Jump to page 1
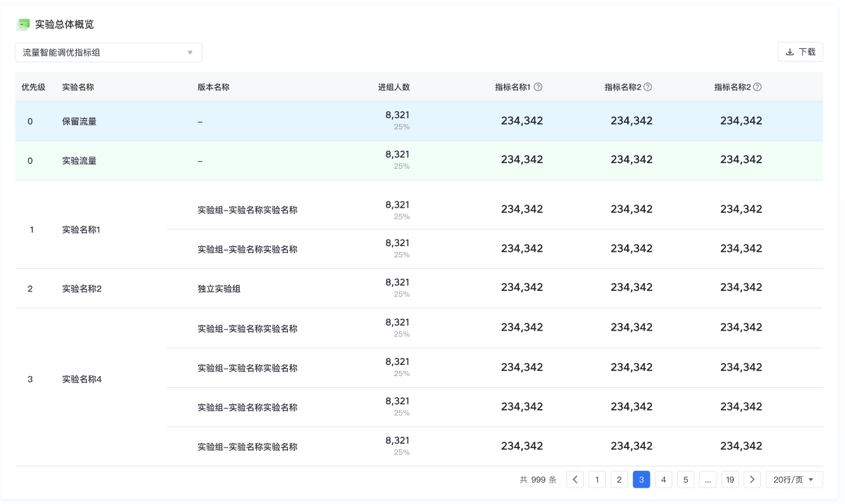The width and height of the screenshot is (845, 504). [x=597, y=479]
